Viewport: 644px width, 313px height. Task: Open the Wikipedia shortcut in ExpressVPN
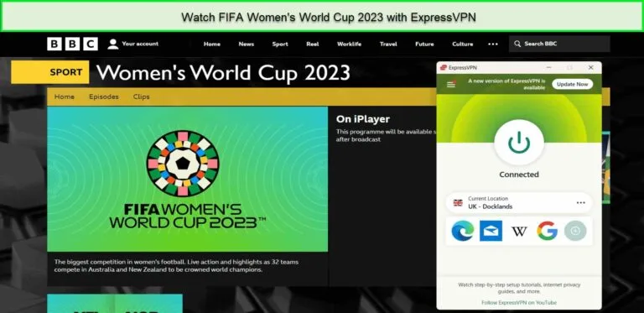click(519, 232)
